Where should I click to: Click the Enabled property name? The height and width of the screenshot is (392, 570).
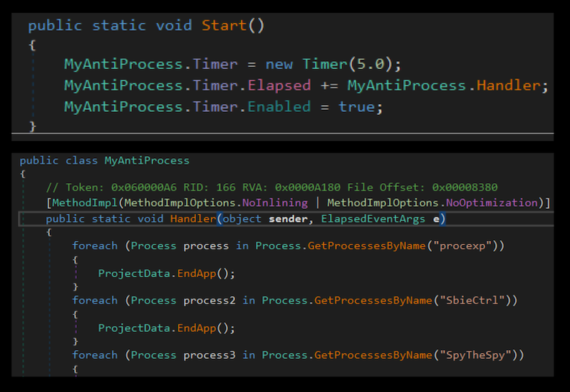click(x=279, y=107)
